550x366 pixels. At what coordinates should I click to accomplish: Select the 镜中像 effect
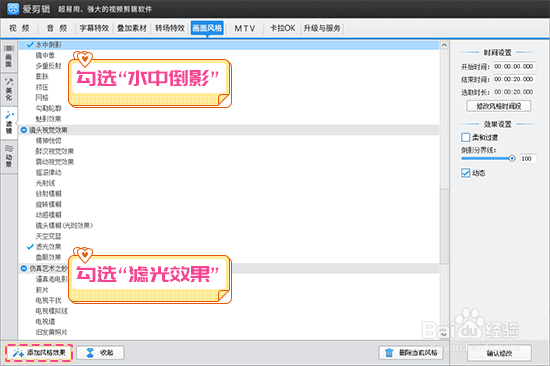pos(45,55)
